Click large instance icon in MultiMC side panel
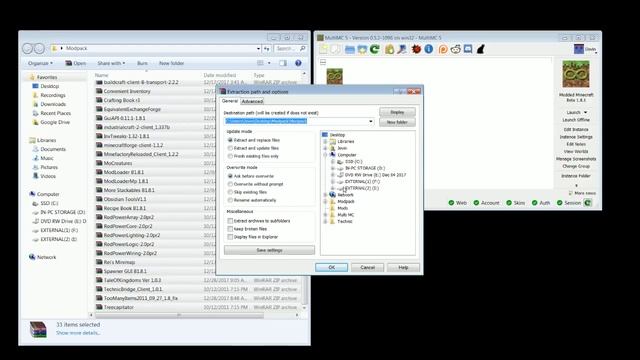640x360 pixels. (x=576, y=74)
